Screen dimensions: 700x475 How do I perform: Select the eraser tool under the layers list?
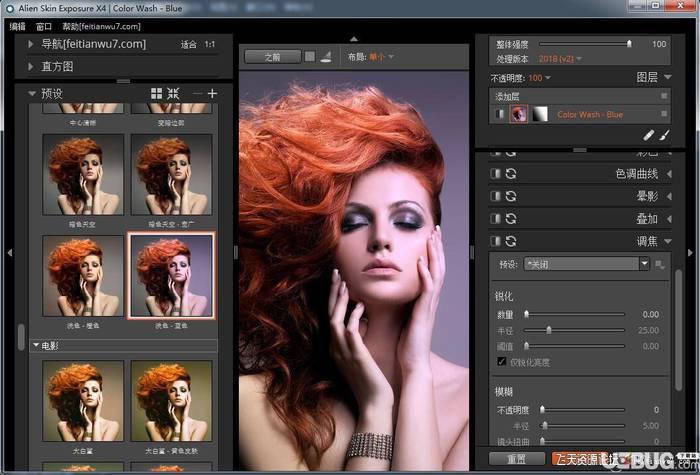649,134
